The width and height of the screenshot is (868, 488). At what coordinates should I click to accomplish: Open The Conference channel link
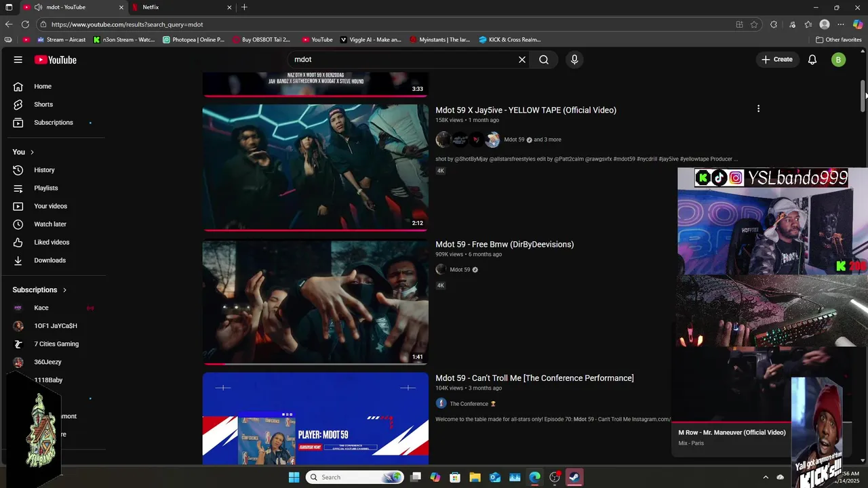(x=469, y=404)
